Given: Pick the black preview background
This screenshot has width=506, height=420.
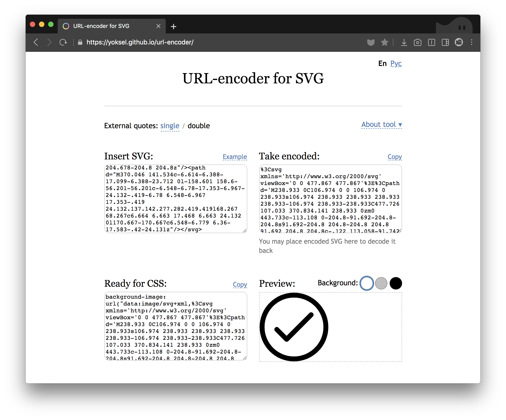Looking at the screenshot, I should coord(396,283).
